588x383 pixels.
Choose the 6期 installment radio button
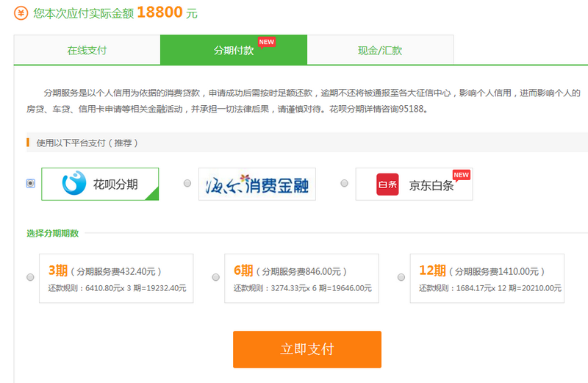pyautogui.click(x=215, y=277)
